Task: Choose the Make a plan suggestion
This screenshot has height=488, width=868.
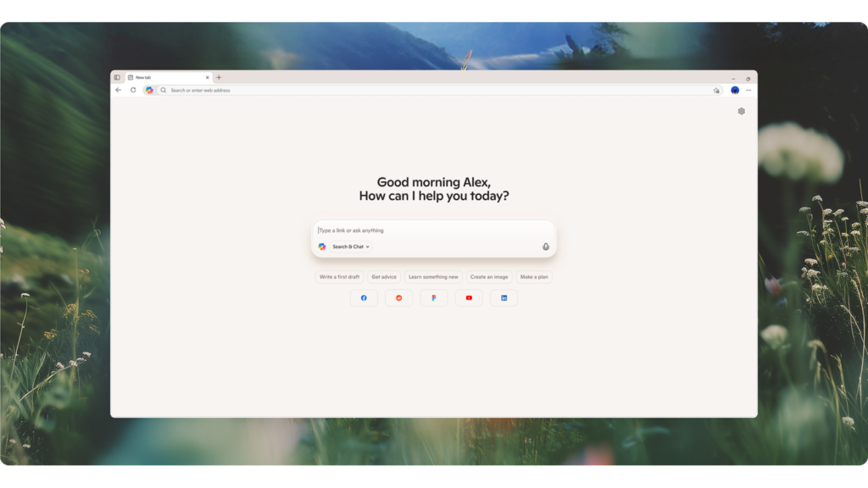Action: (x=534, y=277)
